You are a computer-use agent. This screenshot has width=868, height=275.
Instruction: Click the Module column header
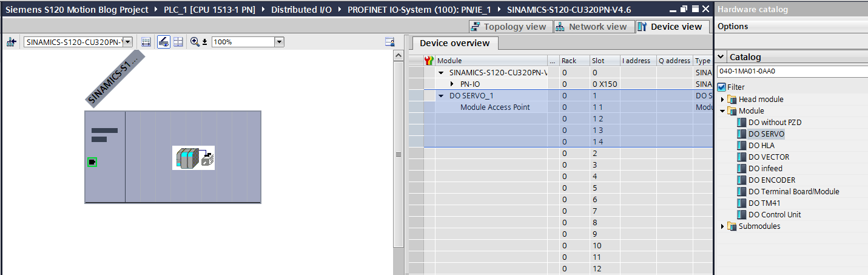pyautogui.click(x=491, y=61)
